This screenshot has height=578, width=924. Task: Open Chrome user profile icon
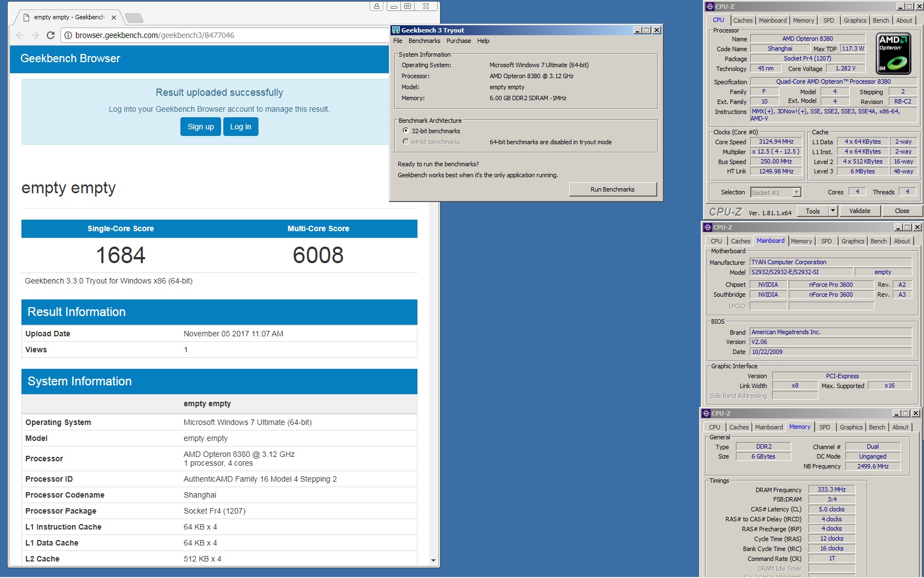[x=376, y=6]
